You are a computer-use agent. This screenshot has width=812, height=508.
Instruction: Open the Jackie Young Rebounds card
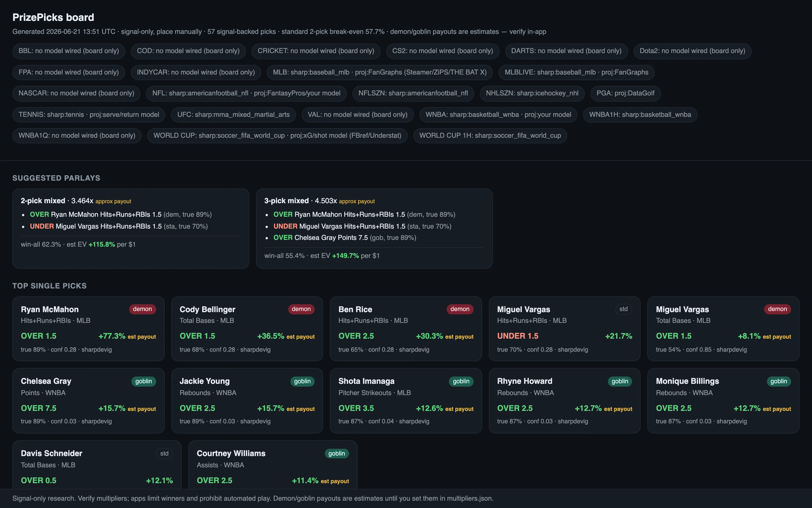[x=247, y=401]
